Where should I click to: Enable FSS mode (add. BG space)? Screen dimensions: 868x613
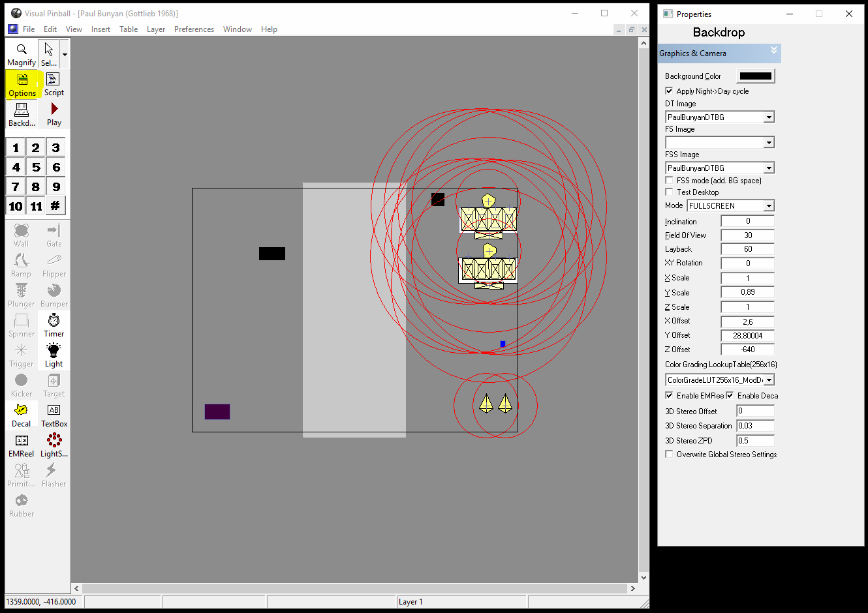(669, 180)
